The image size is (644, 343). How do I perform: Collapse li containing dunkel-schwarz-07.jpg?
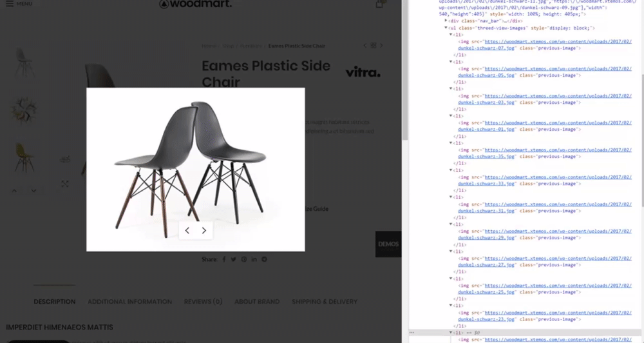(x=451, y=35)
